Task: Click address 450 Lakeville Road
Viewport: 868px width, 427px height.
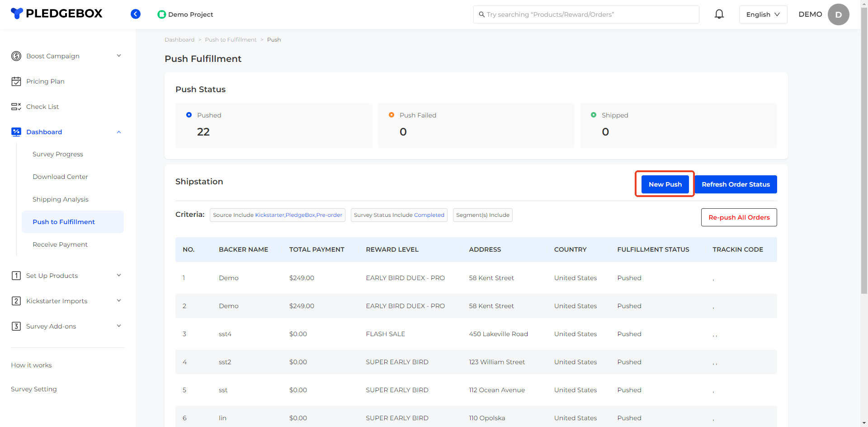Action: [x=498, y=334]
